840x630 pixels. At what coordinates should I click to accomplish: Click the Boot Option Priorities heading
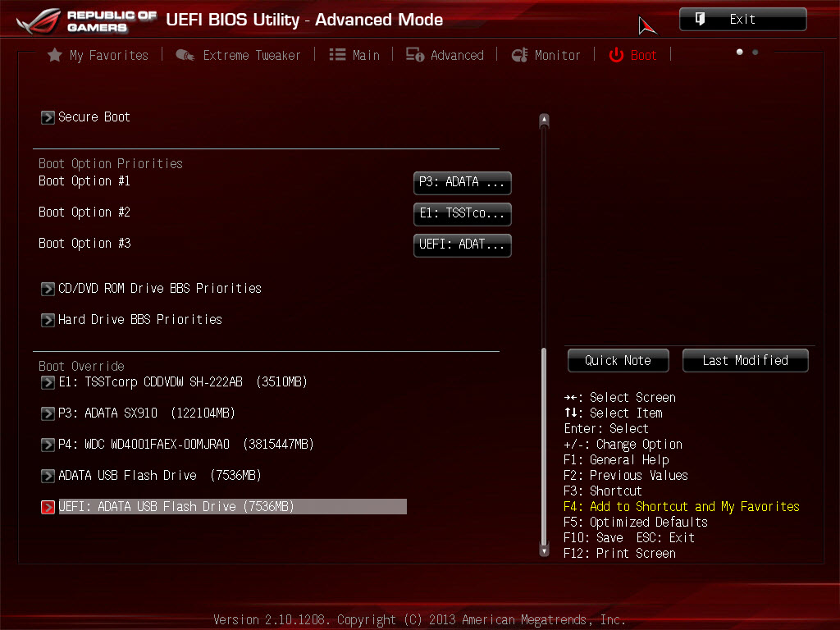pos(111,163)
